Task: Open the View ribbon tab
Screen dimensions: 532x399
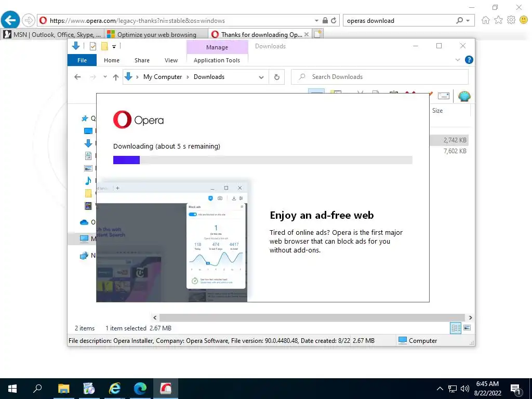Action: point(171,60)
